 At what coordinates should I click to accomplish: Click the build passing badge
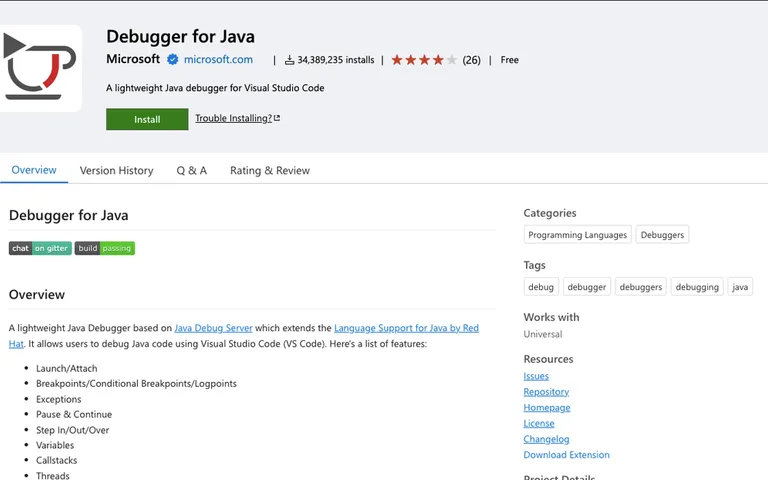pyautogui.click(x=105, y=248)
